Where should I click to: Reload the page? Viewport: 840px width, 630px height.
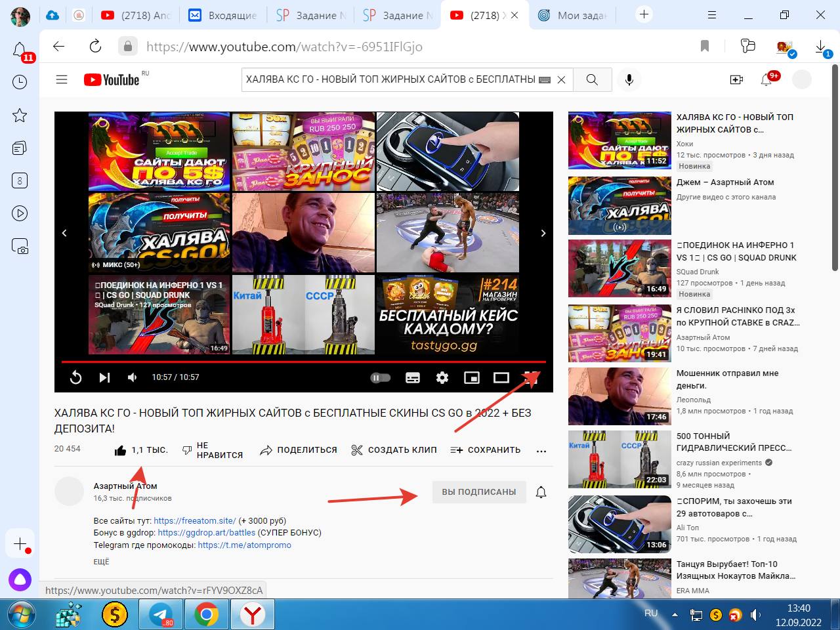tap(95, 46)
